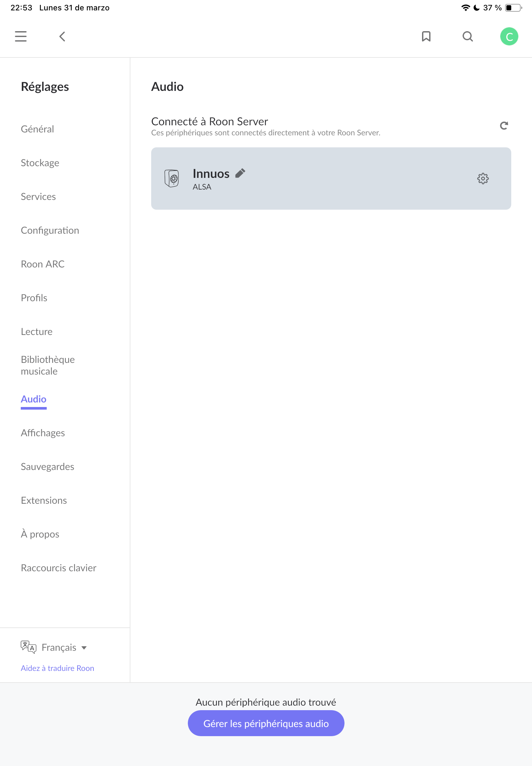Open Innuos device settings gear
Screen dimensions: 532x766
[483, 179]
